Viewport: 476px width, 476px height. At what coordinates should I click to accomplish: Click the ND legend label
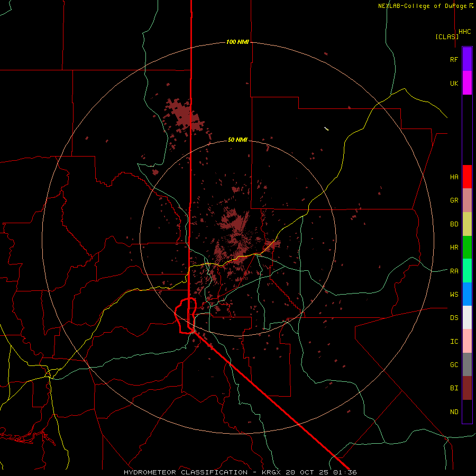454,411
